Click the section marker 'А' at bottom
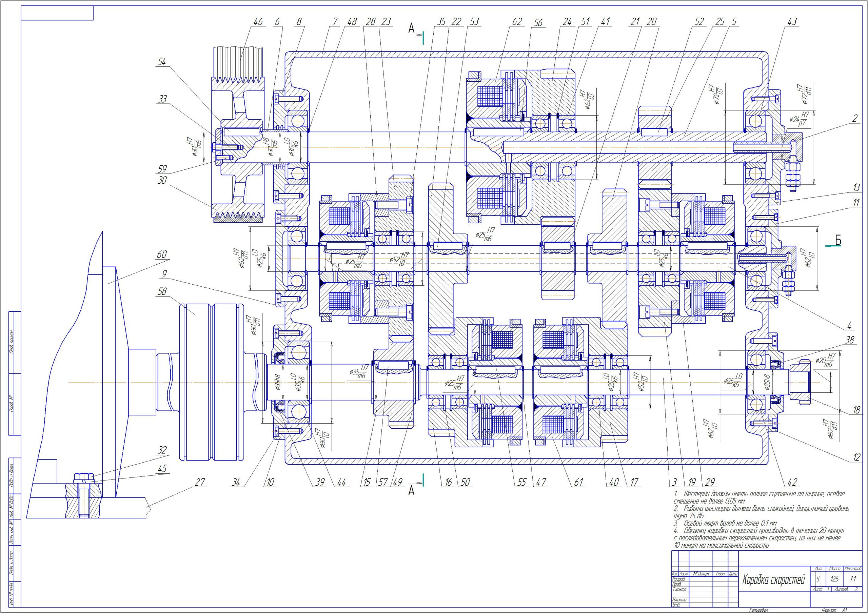Image resolution: width=868 pixels, height=613 pixels. point(412,491)
